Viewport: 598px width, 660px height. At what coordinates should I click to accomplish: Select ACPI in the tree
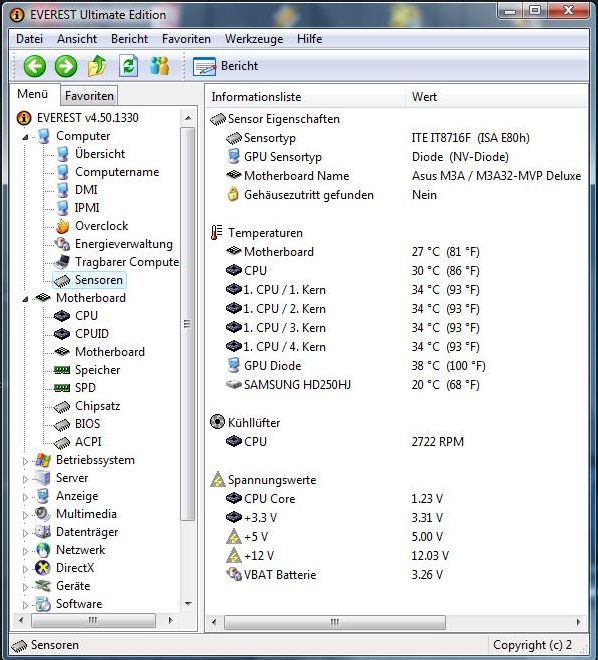click(x=88, y=442)
